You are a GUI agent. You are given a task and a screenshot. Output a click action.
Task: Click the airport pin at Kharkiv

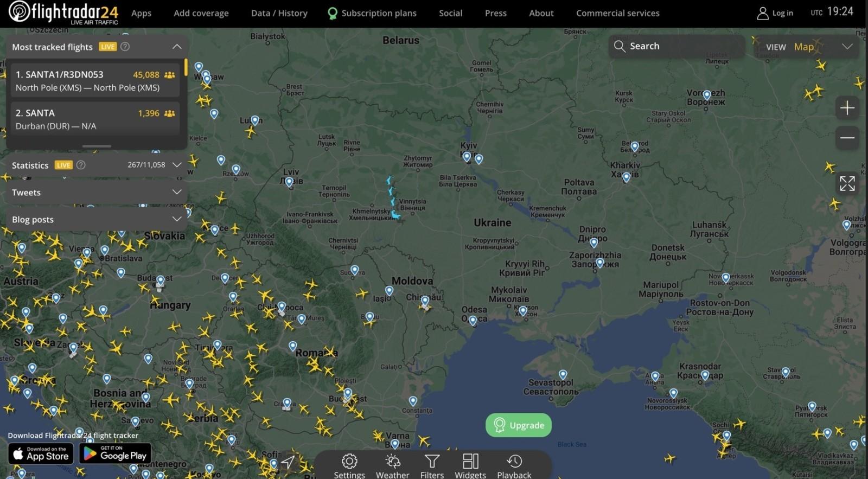(x=626, y=177)
